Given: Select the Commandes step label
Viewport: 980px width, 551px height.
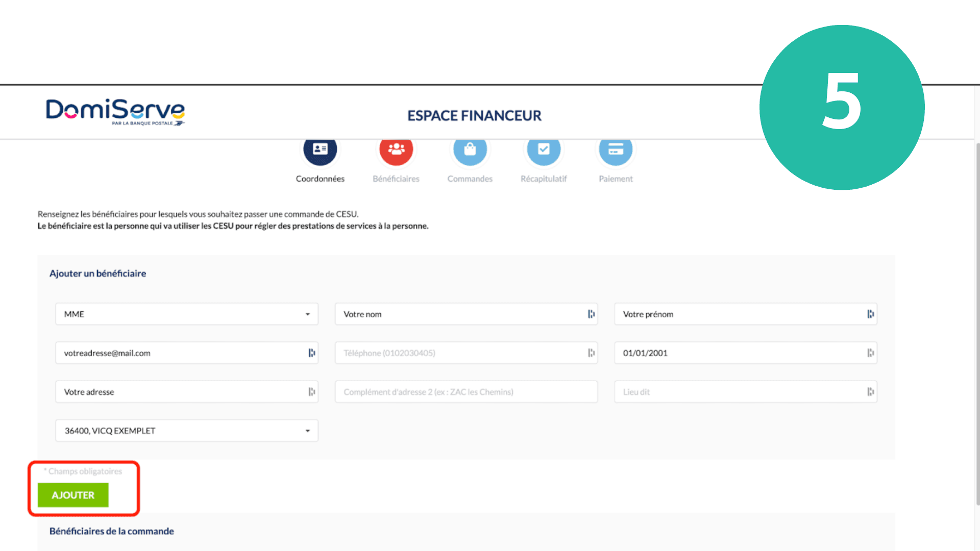Looking at the screenshot, I should tap(470, 179).
